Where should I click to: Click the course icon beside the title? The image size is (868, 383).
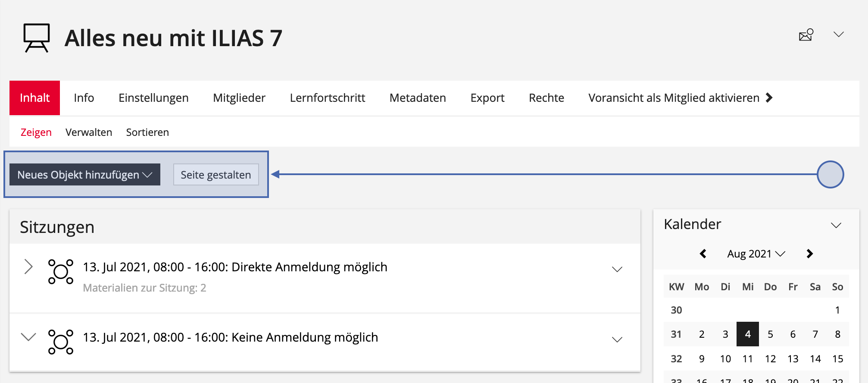pyautogui.click(x=37, y=38)
